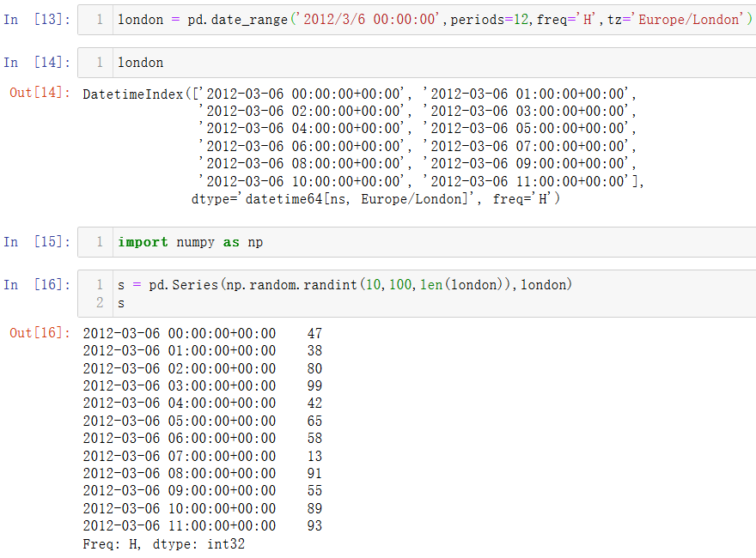Click the In [15] prompt label
The width and height of the screenshot is (756, 558).
[37, 241]
